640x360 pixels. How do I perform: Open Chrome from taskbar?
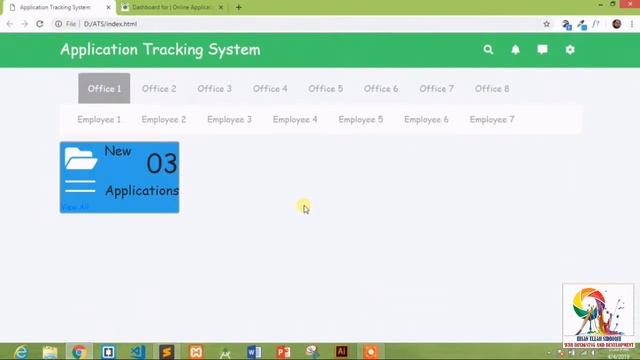pos(79,352)
